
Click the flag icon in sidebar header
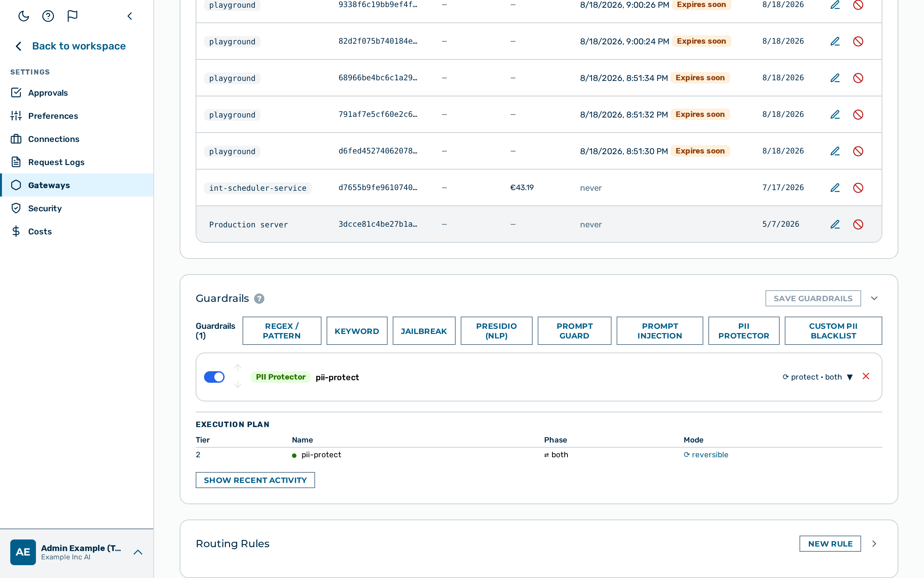pos(72,16)
